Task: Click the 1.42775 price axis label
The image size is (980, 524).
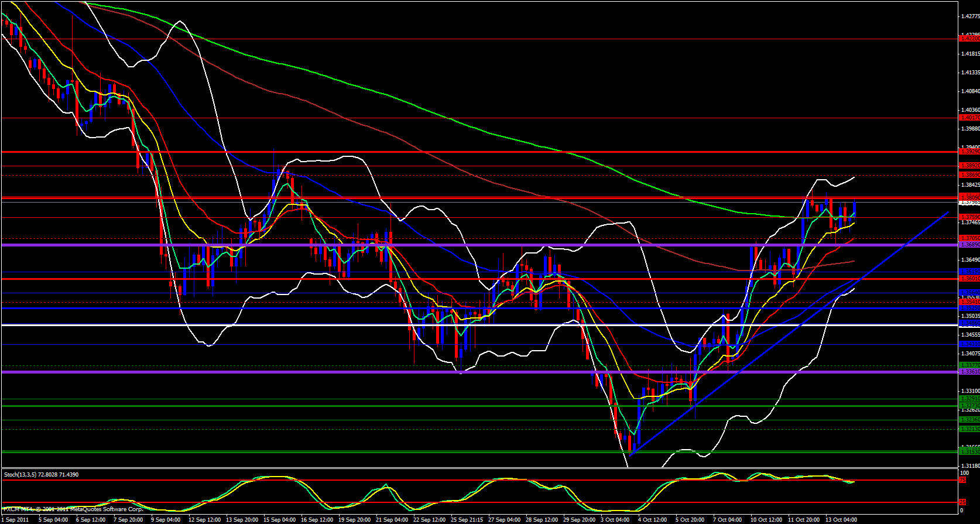Action: (970, 16)
